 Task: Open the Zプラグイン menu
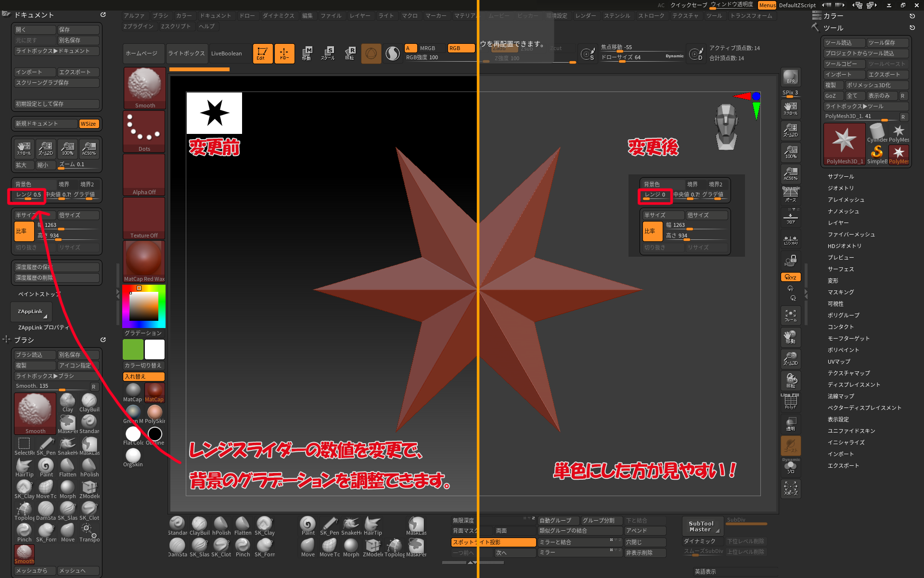point(139,26)
